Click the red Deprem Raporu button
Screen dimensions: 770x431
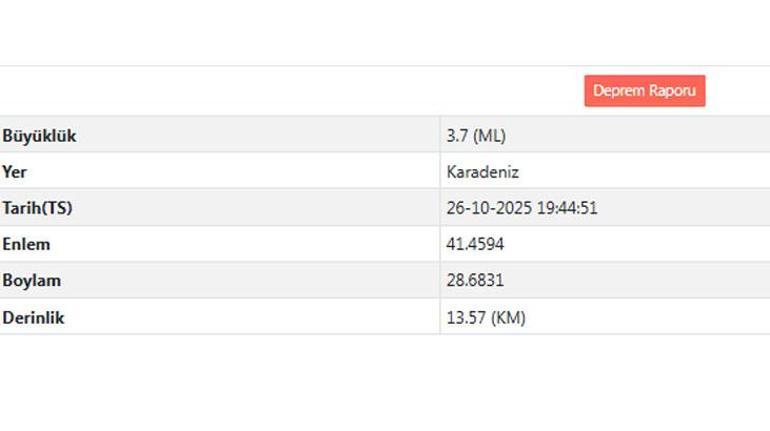[x=644, y=91]
